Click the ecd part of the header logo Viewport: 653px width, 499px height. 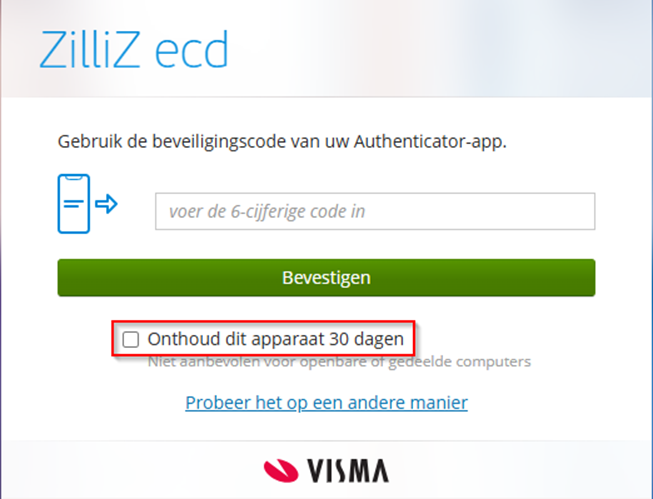[192, 49]
